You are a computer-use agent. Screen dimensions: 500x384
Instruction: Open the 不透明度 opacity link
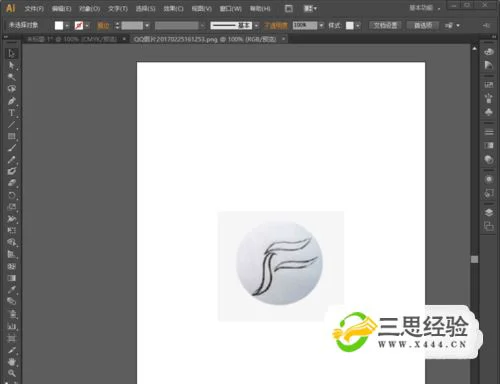pos(276,25)
